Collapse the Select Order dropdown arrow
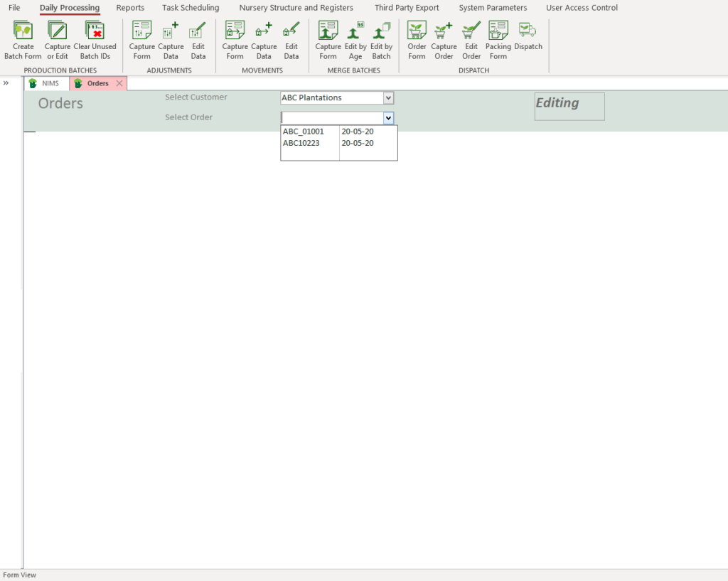The height and width of the screenshot is (581, 728). click(388, 118)
